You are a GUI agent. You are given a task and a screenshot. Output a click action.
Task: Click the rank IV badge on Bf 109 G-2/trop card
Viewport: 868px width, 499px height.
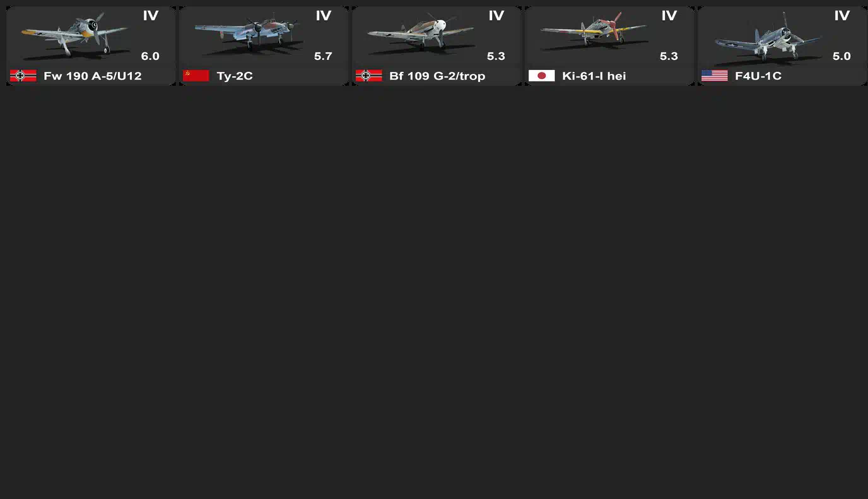(x=496, y=16)
